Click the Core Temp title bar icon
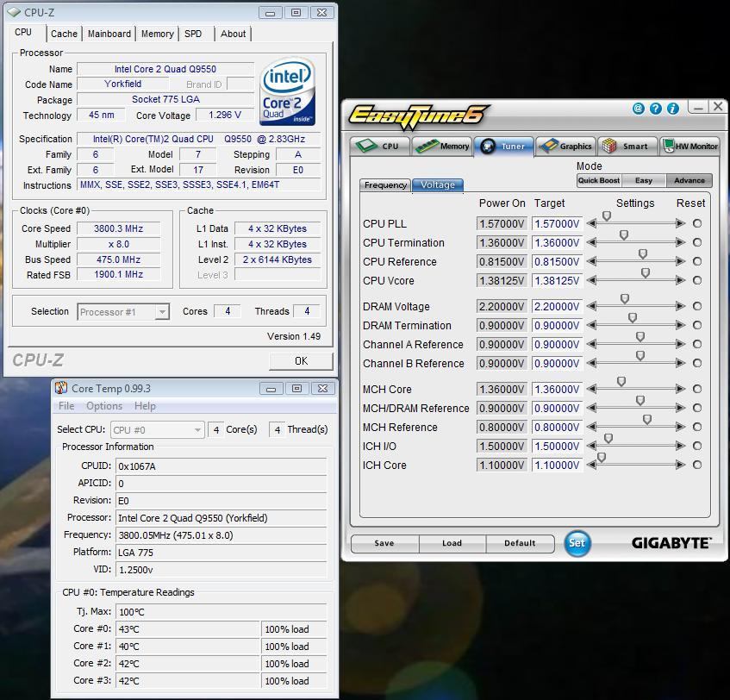The image size is (730, 700). pyautogui.click(x=61, y=388)
